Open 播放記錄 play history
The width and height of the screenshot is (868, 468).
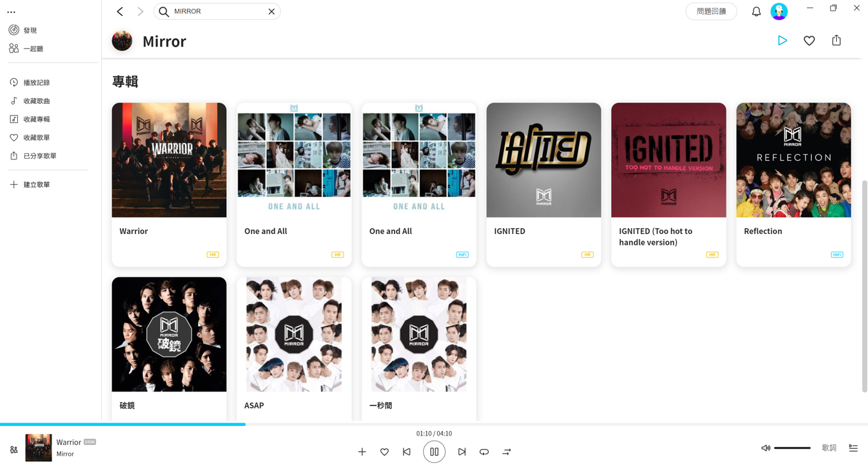tap(29, 82)
